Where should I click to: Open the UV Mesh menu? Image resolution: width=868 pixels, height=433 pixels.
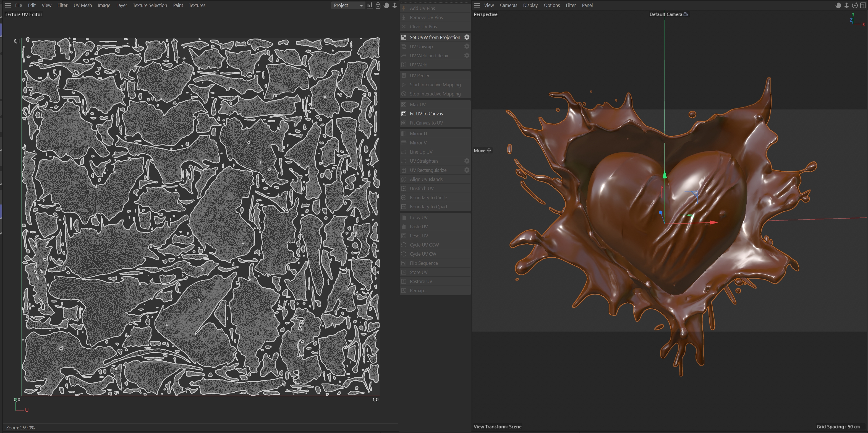(x=83, y=6)
